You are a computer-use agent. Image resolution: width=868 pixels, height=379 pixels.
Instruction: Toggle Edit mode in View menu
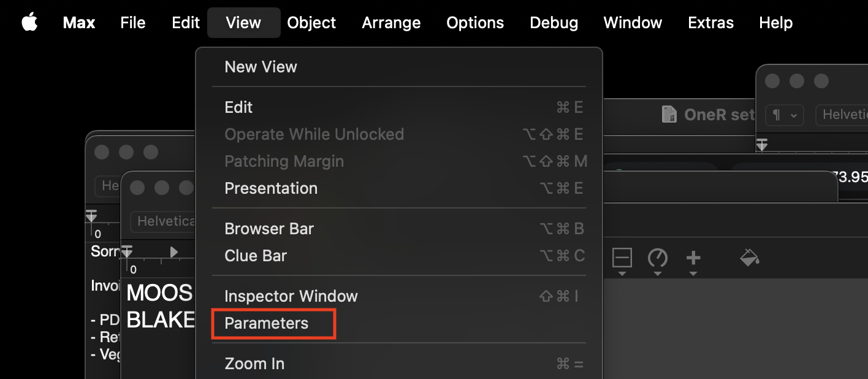tap(238, 107)
